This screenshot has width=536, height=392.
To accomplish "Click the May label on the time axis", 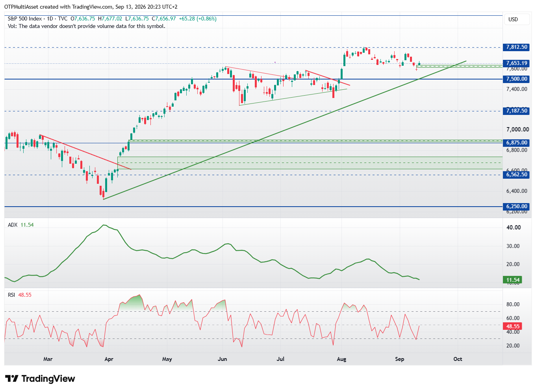I will click(167, 359).
